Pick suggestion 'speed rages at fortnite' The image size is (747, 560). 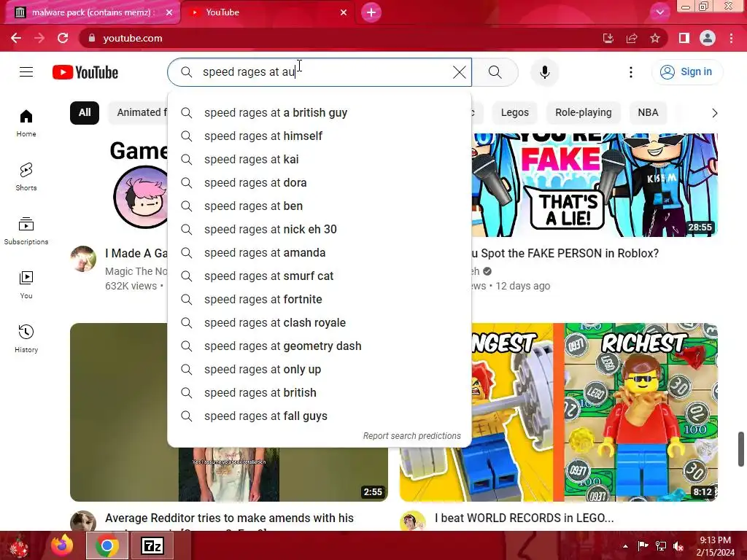pos(320,300)
